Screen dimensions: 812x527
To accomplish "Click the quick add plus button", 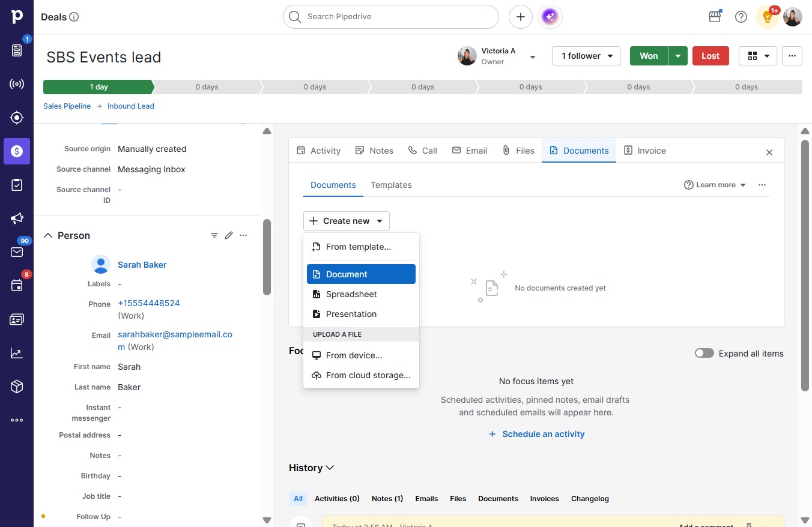I will coord(521,17).
